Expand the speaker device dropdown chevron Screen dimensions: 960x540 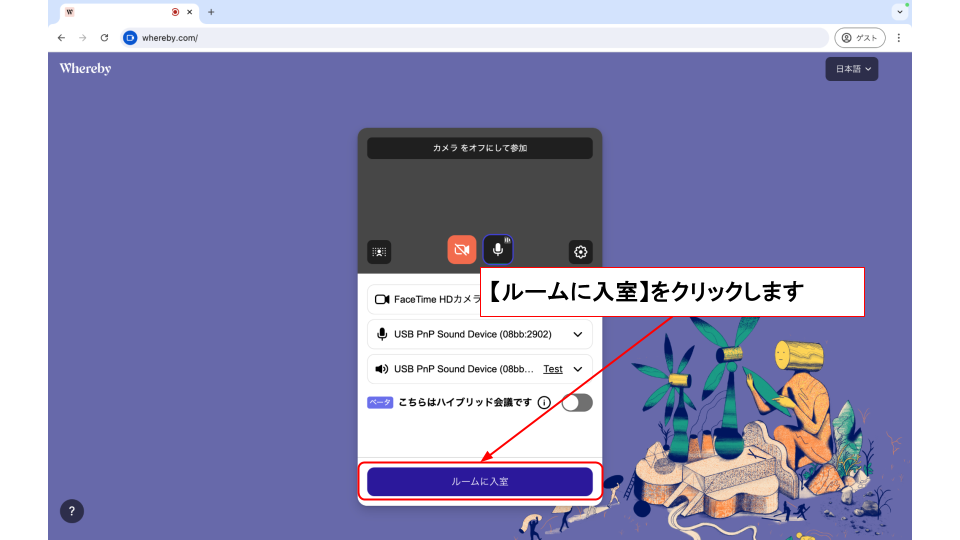coord(577,369)
